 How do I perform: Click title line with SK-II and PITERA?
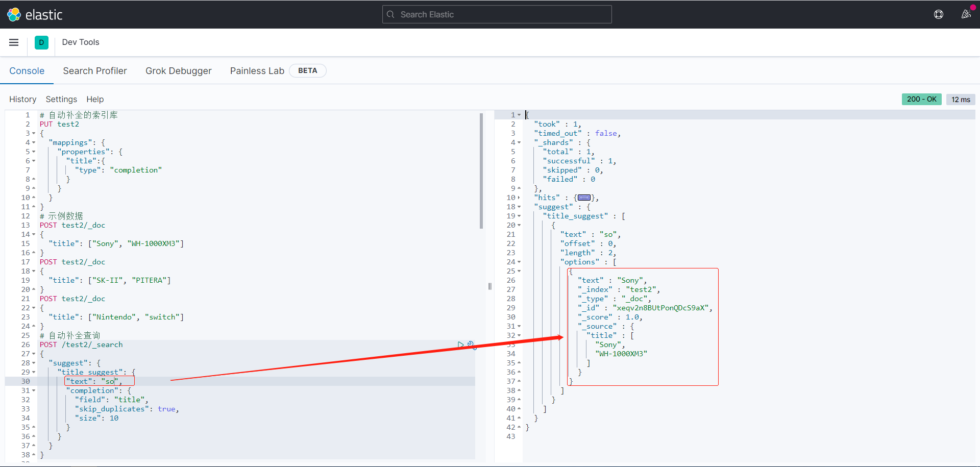click(x=110, y=280)
